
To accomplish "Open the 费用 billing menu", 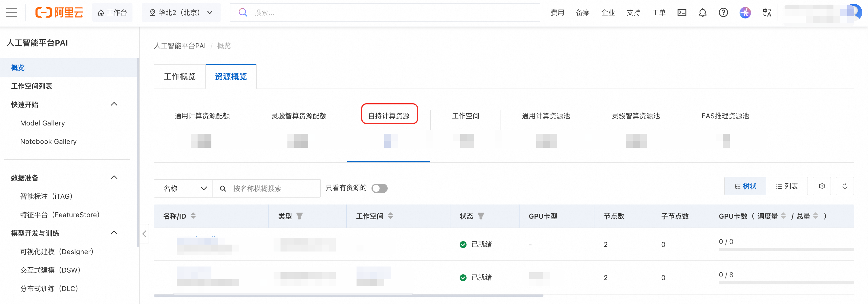I will [x=557, y=12].
